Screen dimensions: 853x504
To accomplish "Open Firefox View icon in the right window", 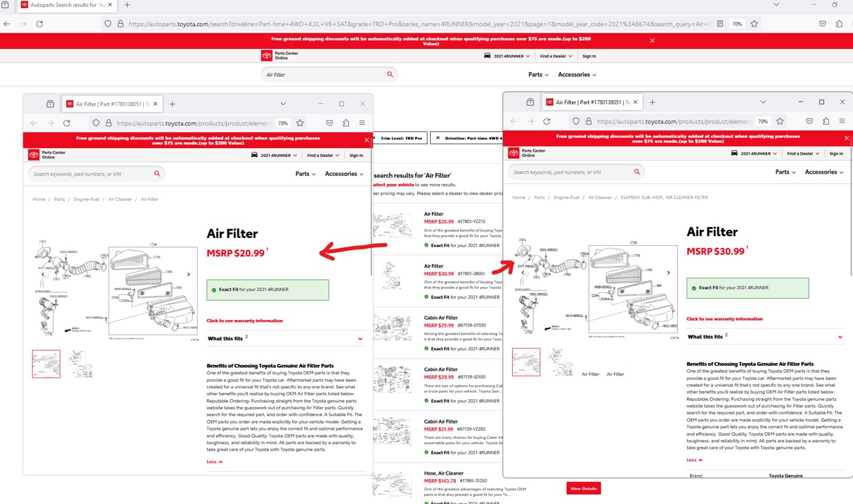I will [x=530, y=102].
